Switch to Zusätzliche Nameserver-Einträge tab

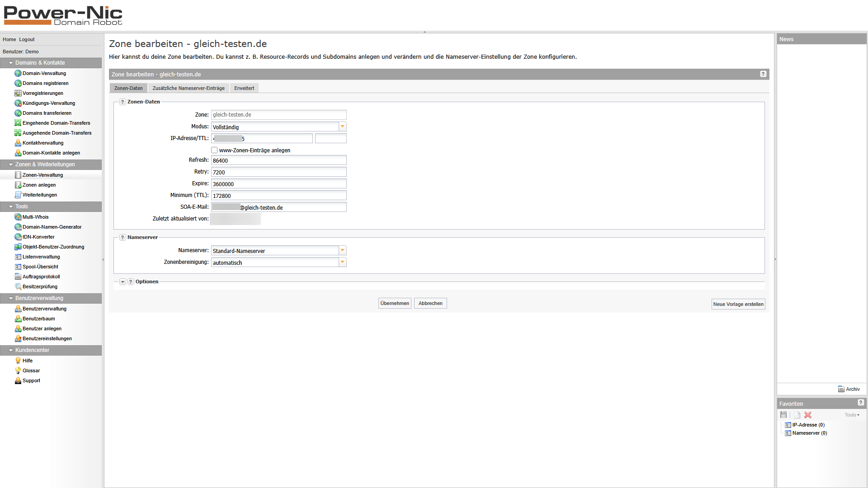[189, 88]
